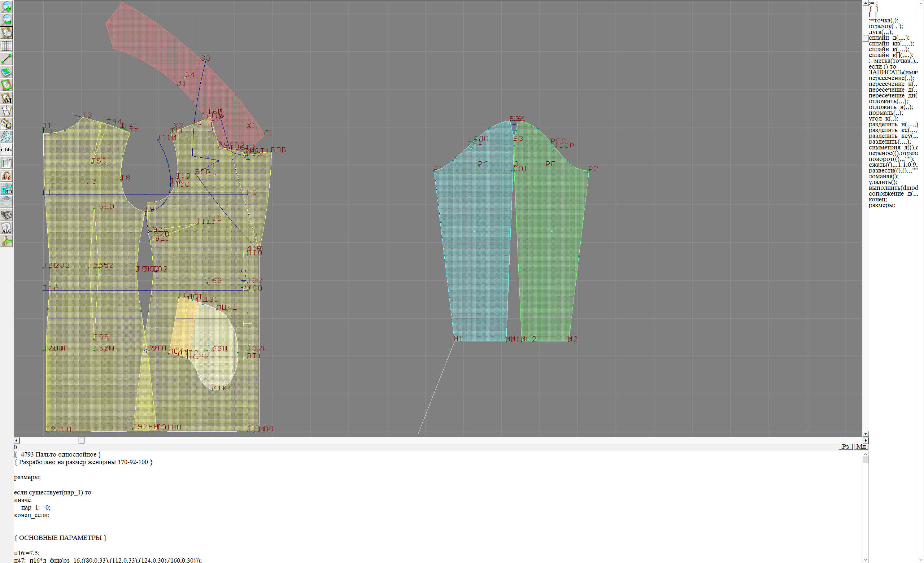Click the Мд button
Screen dimensions: 924x563
861,446
